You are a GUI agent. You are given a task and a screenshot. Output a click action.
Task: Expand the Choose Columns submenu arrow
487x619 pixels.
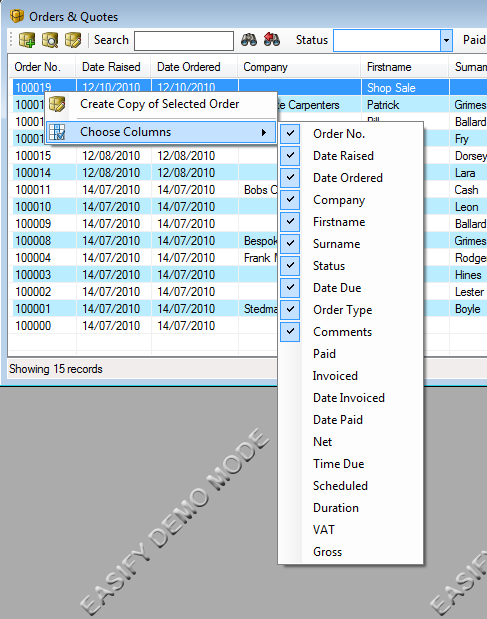click(x=264, y=132)
